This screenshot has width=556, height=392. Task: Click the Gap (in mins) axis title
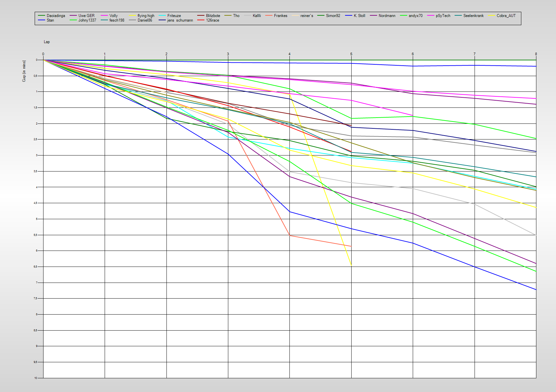click(24, 71)
